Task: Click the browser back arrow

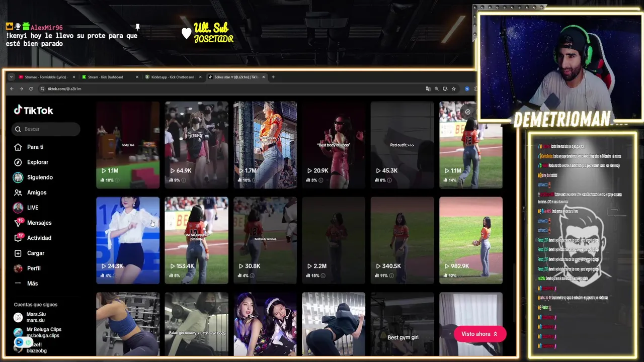Action: tap(12, 88)
